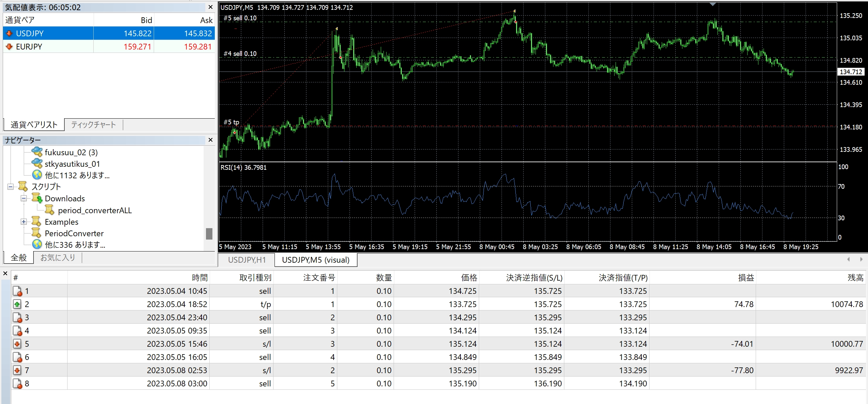Click the stkyasutikus_01 expert advisor icon
Image resolution: width=868 pixels, height=404 pixels.
(37, 163)
